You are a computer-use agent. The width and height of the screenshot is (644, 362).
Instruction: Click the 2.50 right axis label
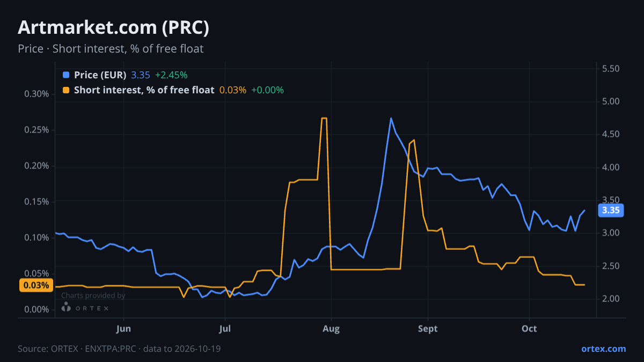611,266
